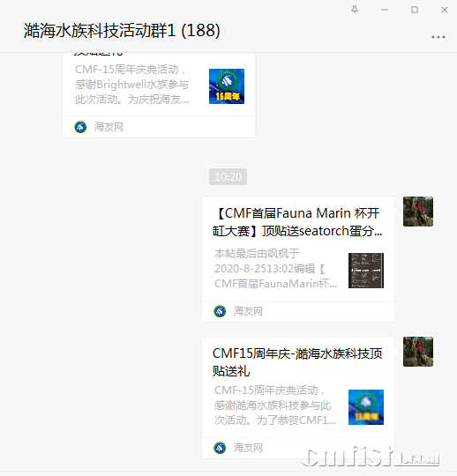
Task: Click the group title 澔海水族科技活动群1 (188)
Action: click(122, 30)
